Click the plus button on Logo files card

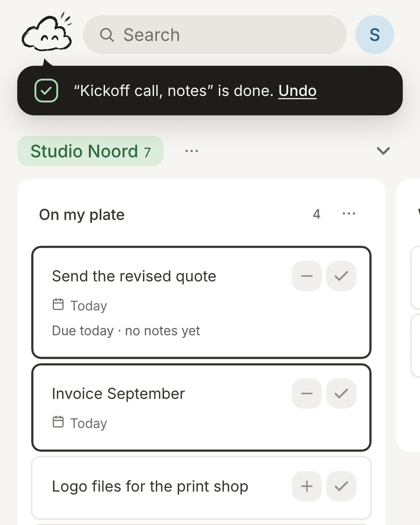tap(307, 486)
